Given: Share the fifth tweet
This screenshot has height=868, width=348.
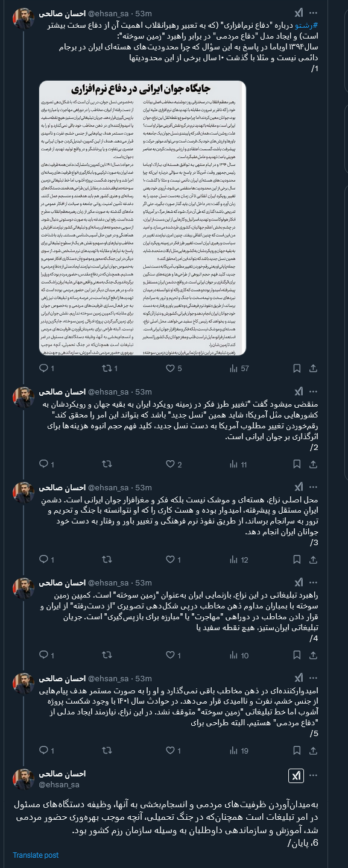Looking at the screenshot, I should [x=313, y=751].
